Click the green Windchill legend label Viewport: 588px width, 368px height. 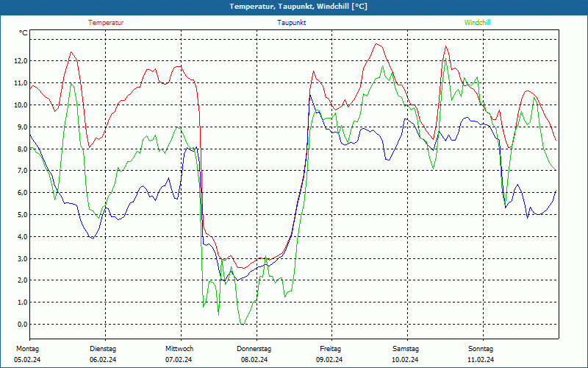pyautogui.click(x=477, y=23)
